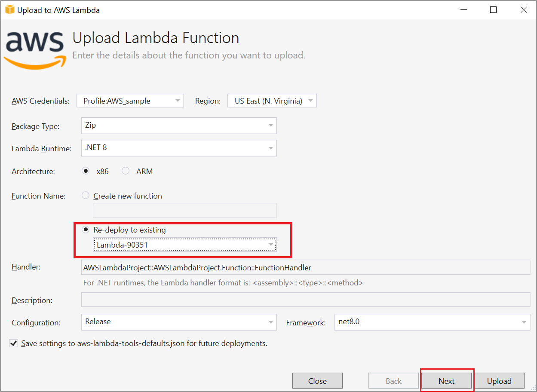Click into the Description text field

click(305, 300)
